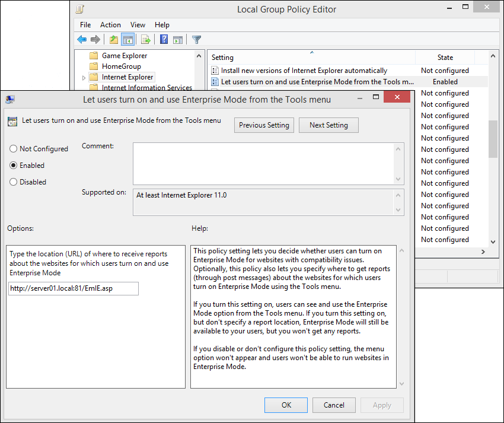Click the Next Setting button
Image resolution: width=504 pixels, height=423 pixels.
pos(328,125)
